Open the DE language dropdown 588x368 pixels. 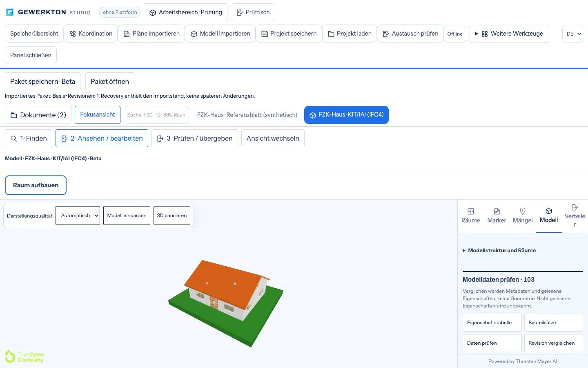coord(573,34)
